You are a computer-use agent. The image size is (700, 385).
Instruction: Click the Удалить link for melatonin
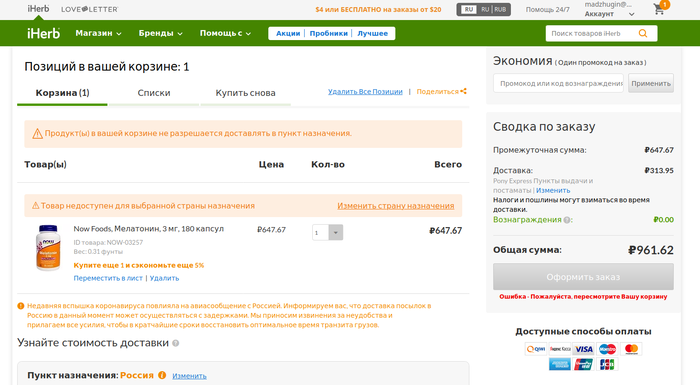click(164, 278)
